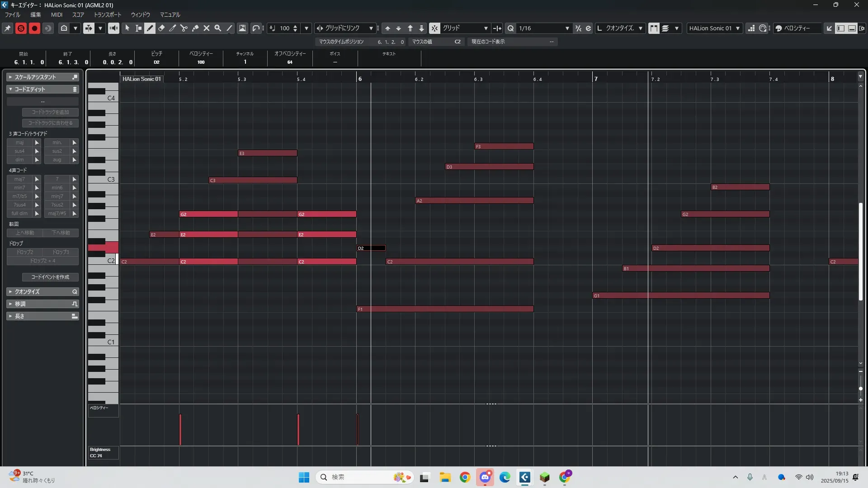868x488 pixels.
Task: Select the Glue tool
Action: 195,28
